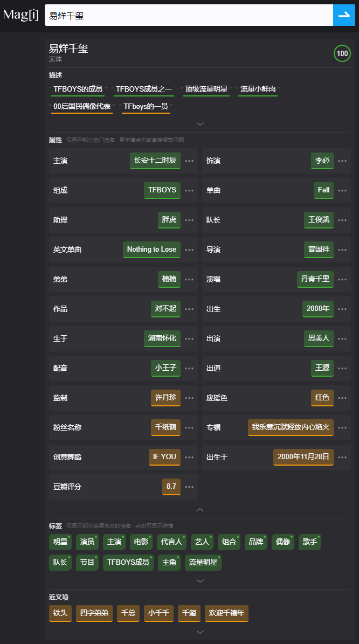Click the Mag[i] logo

pyautogui.click(x=20, y=15)
